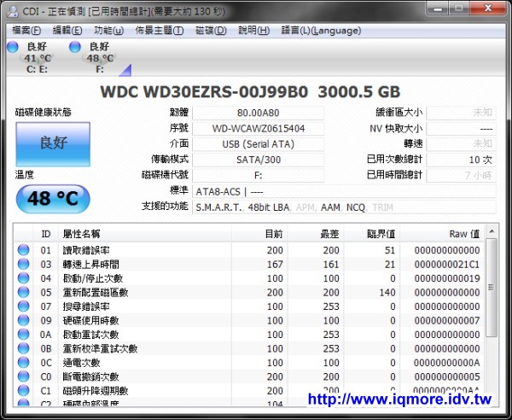This screenshot has width=512, height=420.
Task: Click status orb for 01 讀取錯誤率
Action: (23, 250)
